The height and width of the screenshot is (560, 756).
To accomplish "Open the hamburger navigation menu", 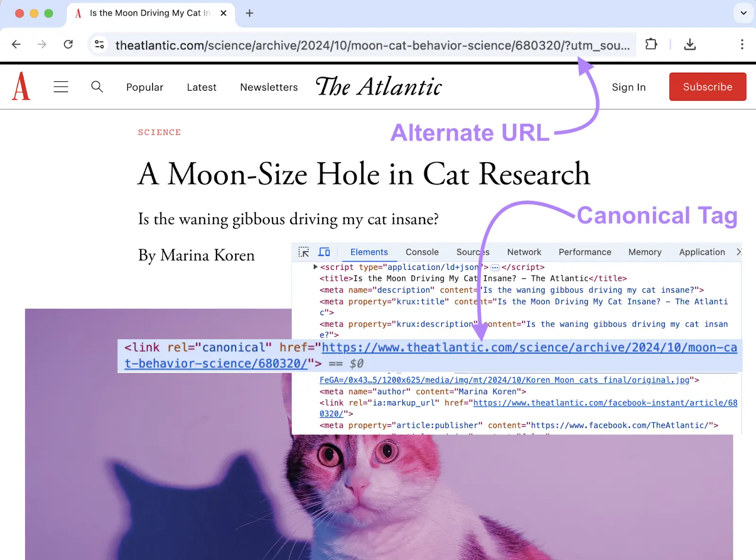I will 61,86.
